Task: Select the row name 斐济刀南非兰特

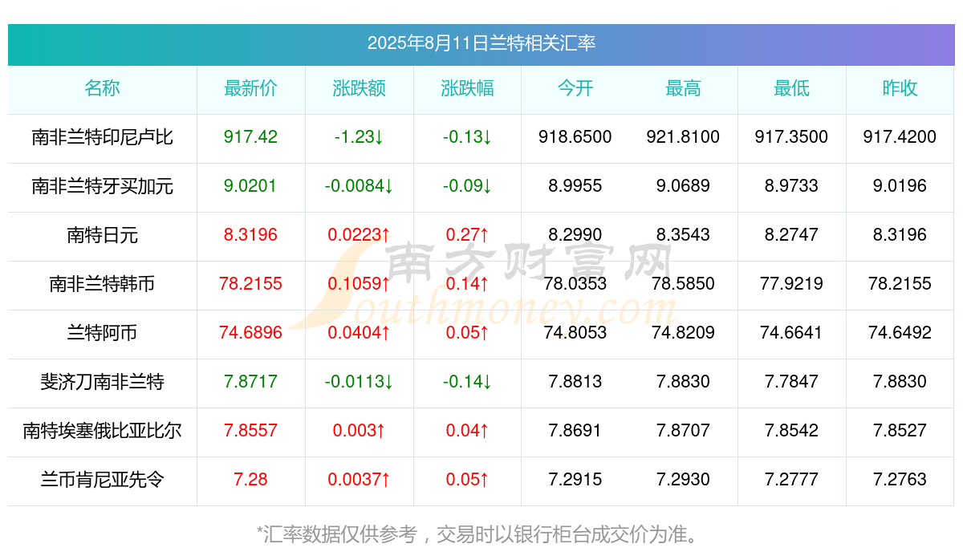Action: [x=102, y=382]
